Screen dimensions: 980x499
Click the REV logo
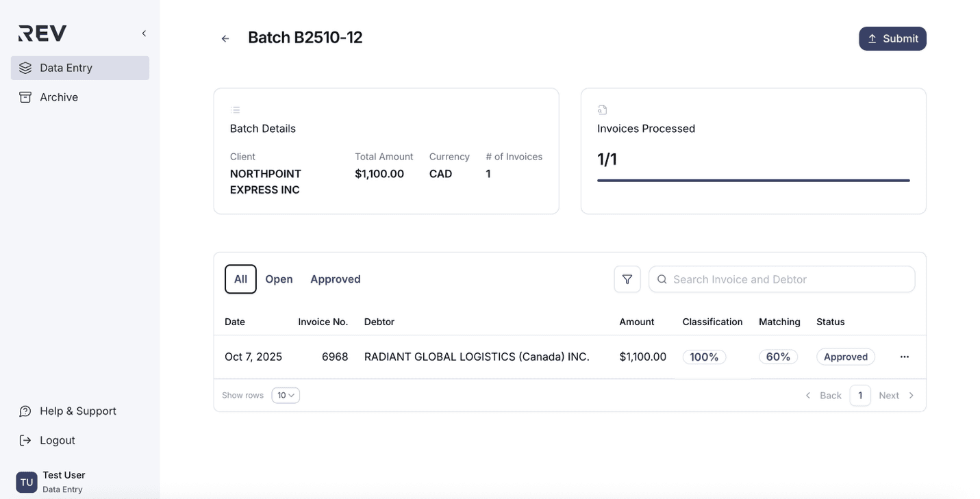click(x=42, y=33)
